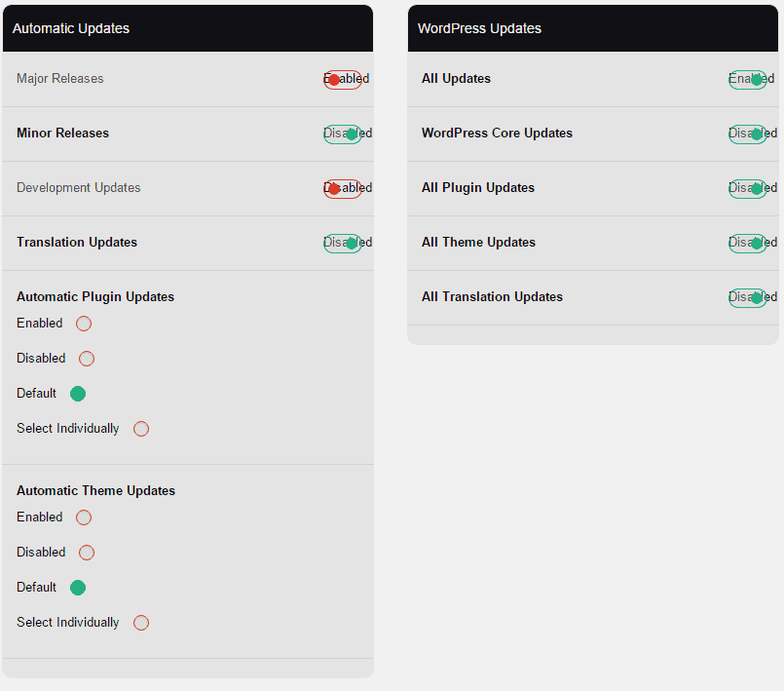Image resolution: width=784 pixels, height=691 pixels.
Task: Click the All Theme Updates label
Action: pos(478,242)
